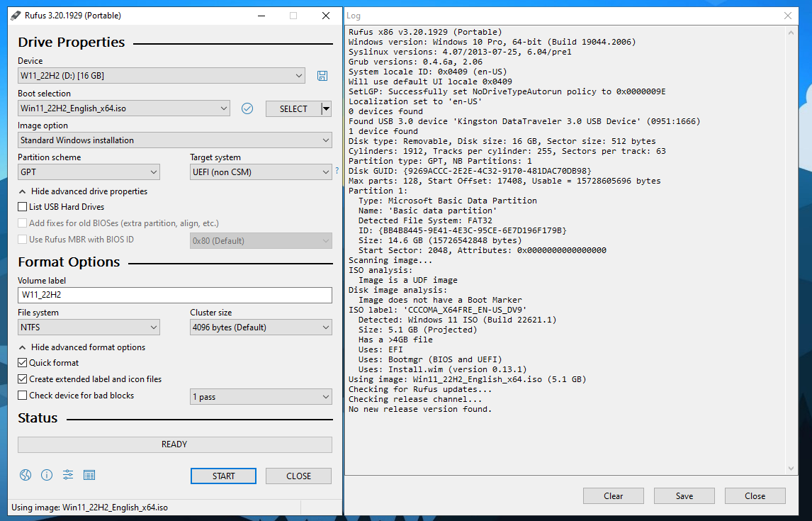
Task: Click the Log scrollbar up arrow
Action: pos(791,33)
